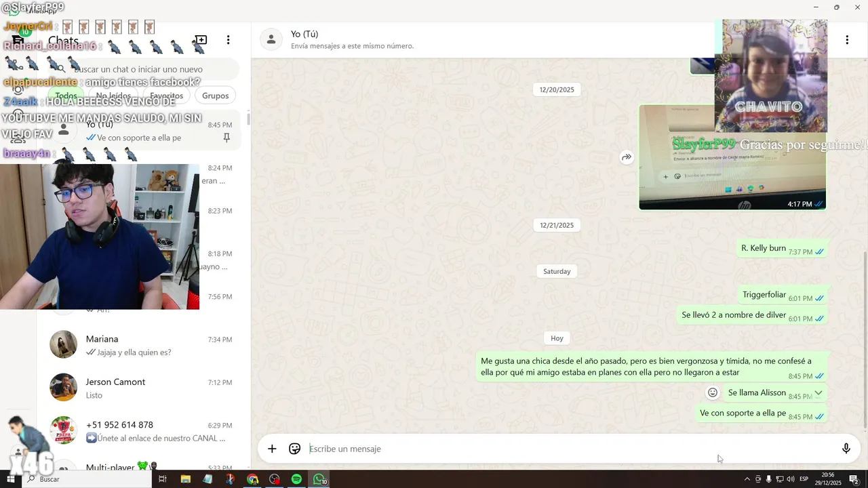This screenshot has width=868, height=488.
Task: Open recorder app icon beside Chrome
Action: [x=275, y=479]
